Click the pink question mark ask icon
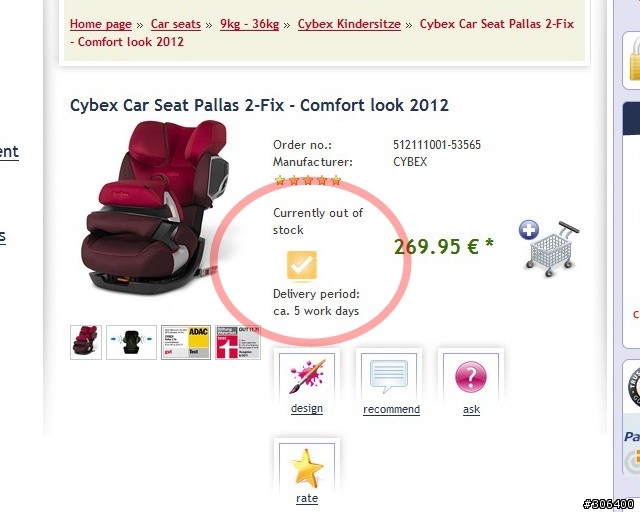Image resolution: width=640 pixels, height=512 pixels. [471, 376]
